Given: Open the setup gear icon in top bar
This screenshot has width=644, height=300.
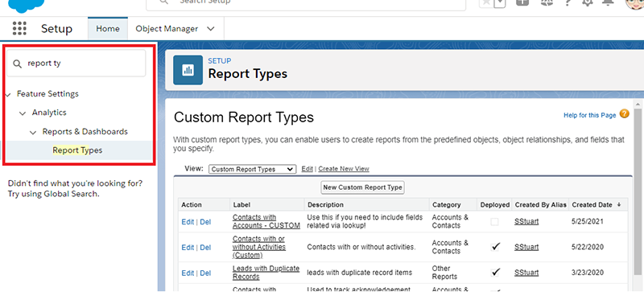Looking at the screenshot, I should pos(588,2).
